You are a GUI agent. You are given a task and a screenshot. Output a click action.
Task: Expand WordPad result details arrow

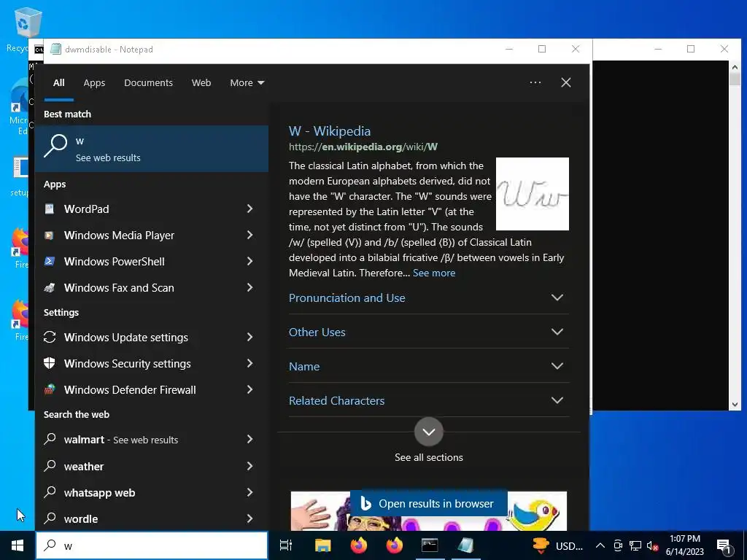coord(249,209)
